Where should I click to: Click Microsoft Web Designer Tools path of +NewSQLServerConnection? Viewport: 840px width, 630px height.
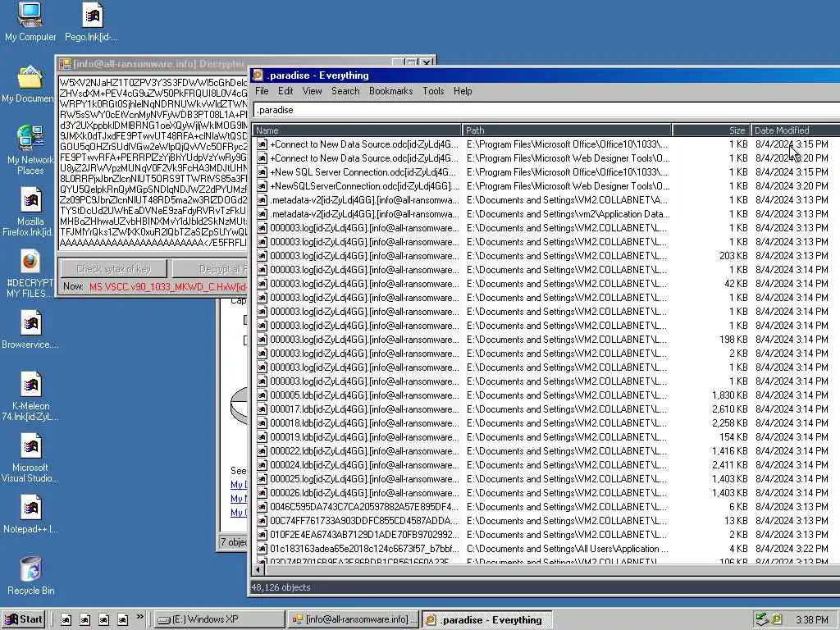coord(568,186)
